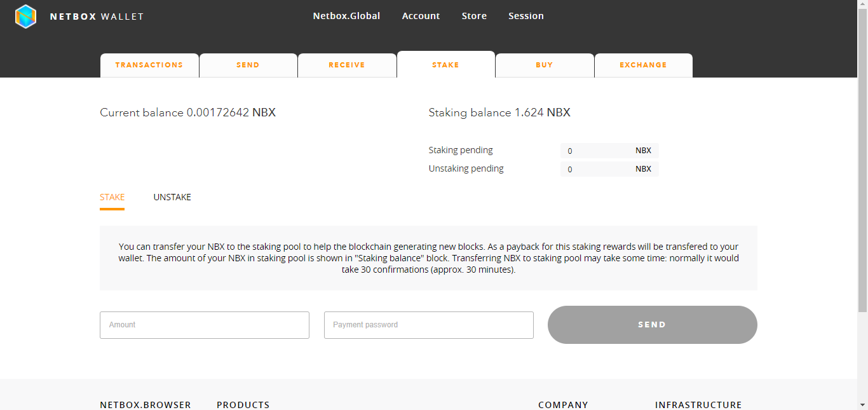The image size is (868, 410).
Task: Click the Staking balance 1.624 NBX text
Action: tap(499, 113)
